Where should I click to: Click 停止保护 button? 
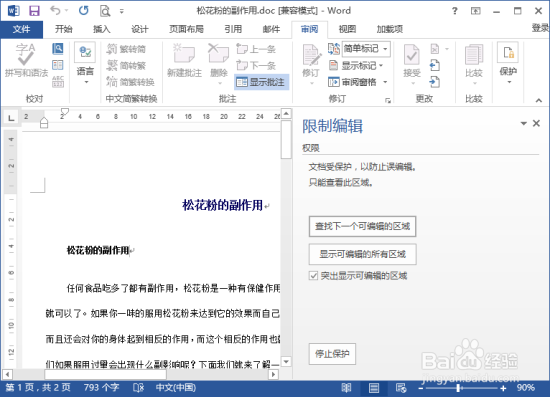coord(332,354)
